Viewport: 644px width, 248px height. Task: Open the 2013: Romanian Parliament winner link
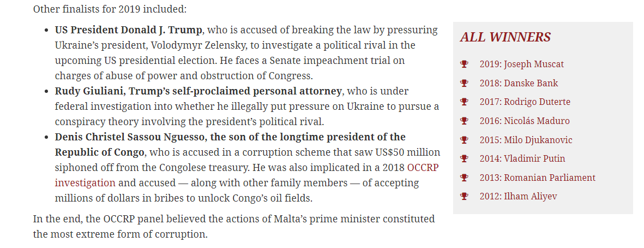[x=537, y=178]
